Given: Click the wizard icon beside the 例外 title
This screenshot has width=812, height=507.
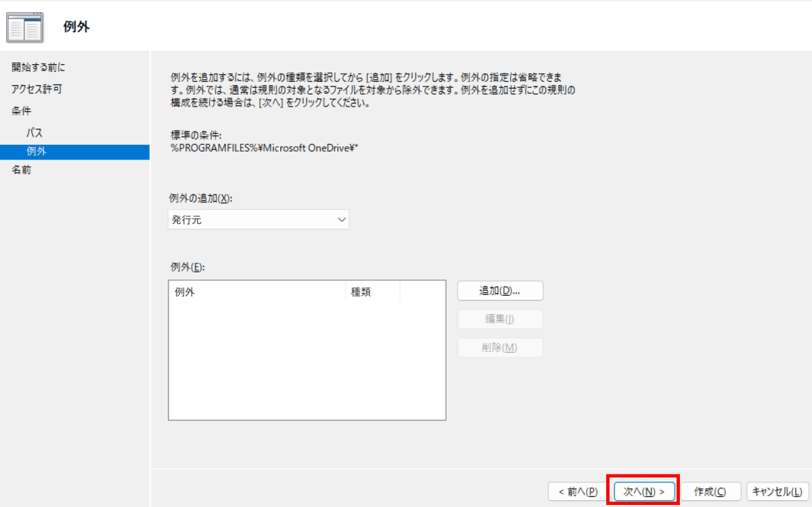Looking at the screenshot, I should (24, 27).
